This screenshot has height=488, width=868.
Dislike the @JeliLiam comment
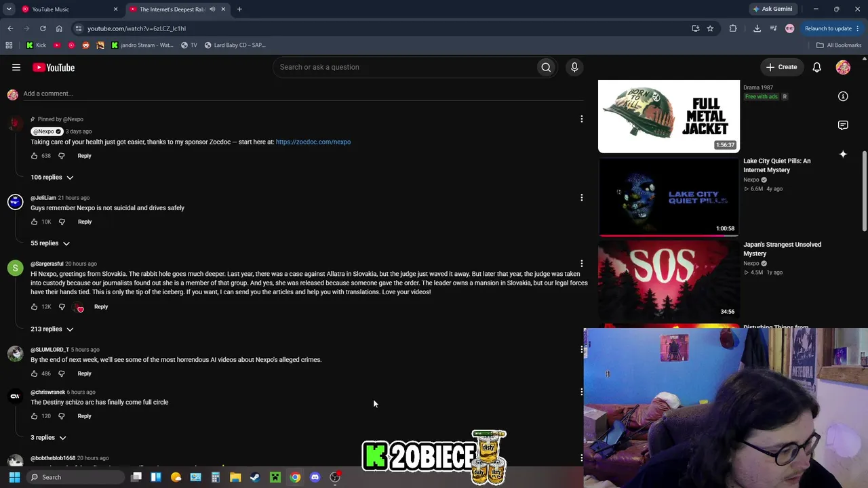pos(62,222)
